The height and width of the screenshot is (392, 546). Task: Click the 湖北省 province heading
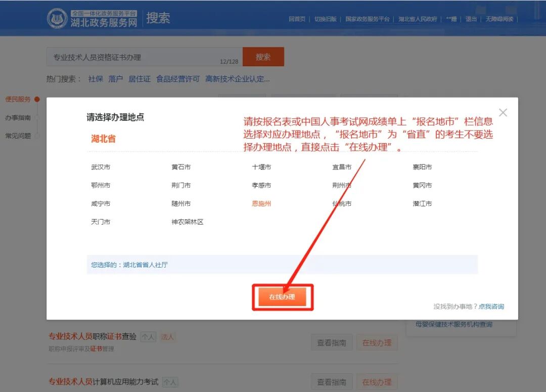(104, 139)
